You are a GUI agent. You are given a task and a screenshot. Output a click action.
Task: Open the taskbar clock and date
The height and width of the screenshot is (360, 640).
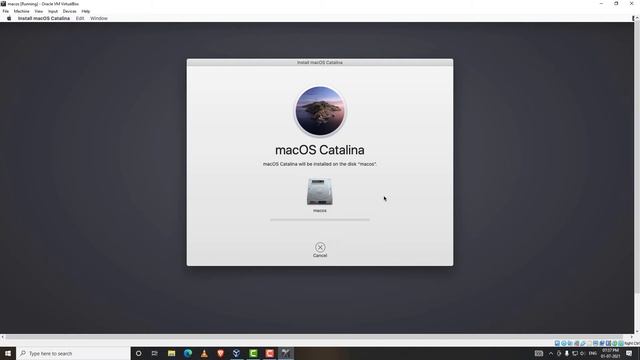(610, 353)
